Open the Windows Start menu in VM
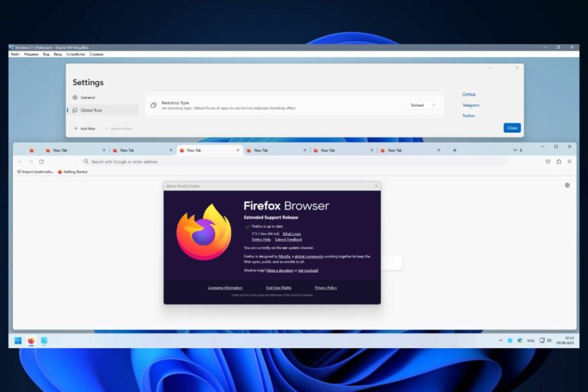 coord(18,341)
